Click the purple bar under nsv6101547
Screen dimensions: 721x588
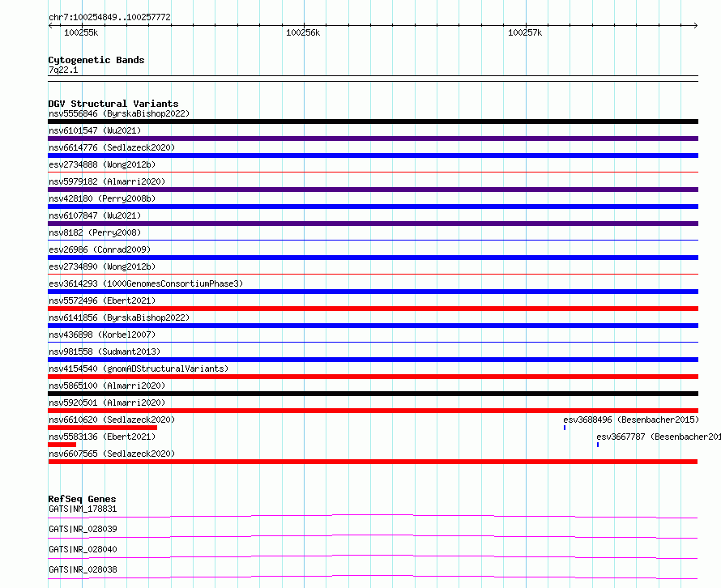373,138
